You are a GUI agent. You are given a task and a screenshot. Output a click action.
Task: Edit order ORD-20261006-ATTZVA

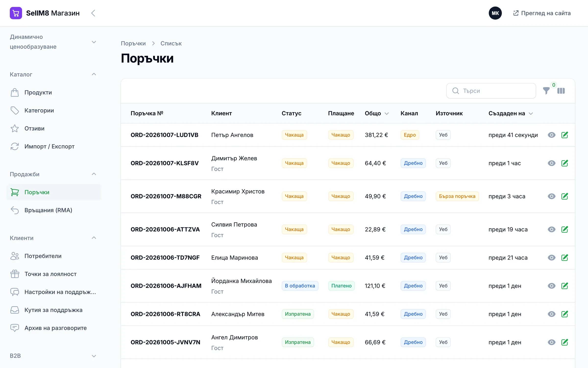(564, 229)
